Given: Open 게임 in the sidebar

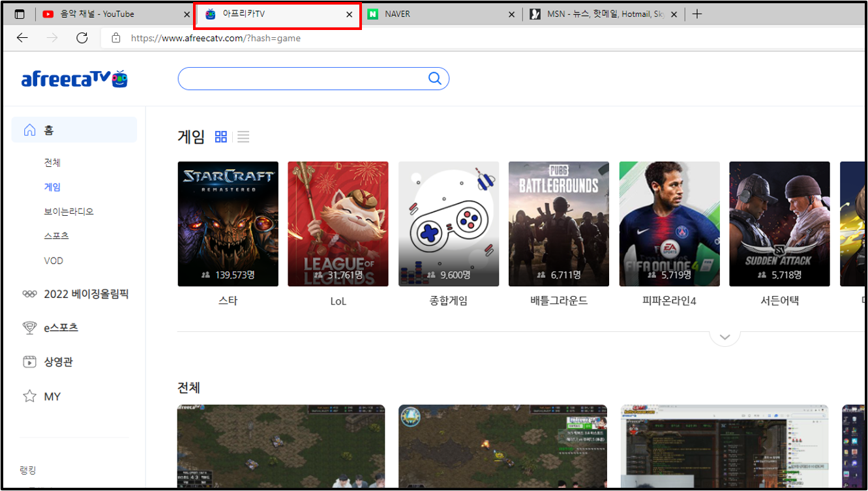Looking at the screenshot, I should click(52, 187).
